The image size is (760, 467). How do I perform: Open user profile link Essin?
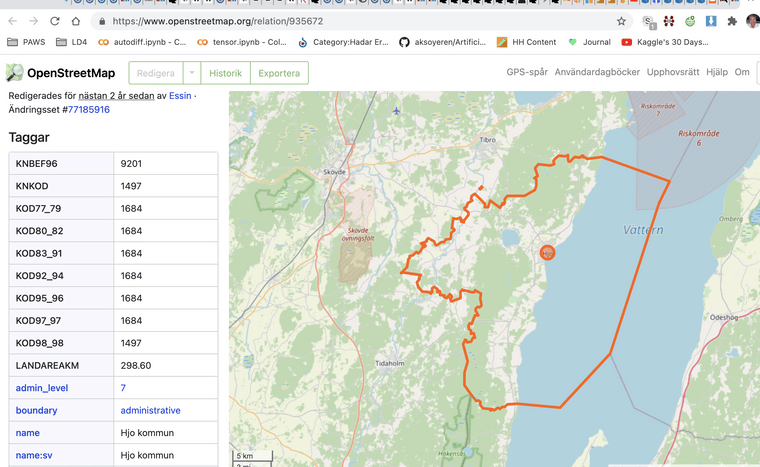pyautogui.click(x=180, y=96)
